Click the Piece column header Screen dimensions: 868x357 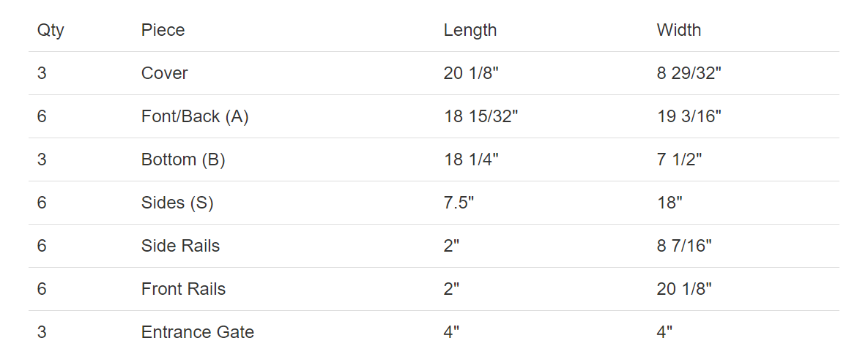163,30
